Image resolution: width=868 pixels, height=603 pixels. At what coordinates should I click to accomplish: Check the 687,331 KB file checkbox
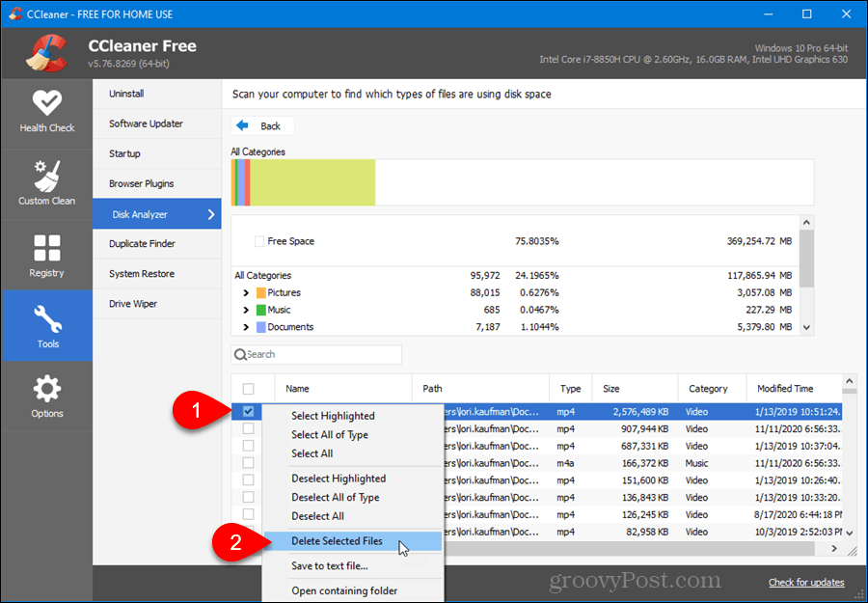(248, 446)
